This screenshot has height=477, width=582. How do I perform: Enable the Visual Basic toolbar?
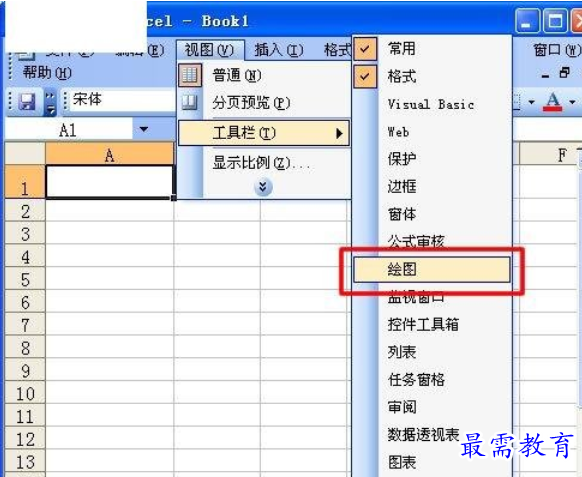(432, 104)
